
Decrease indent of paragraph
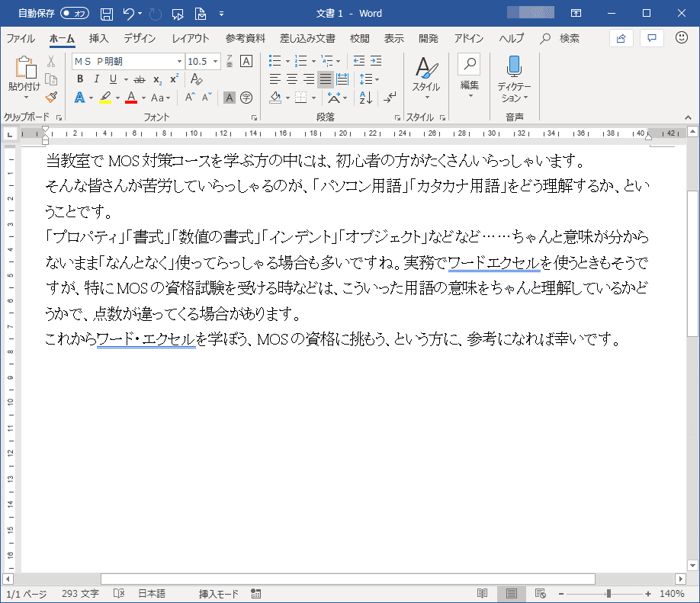pyautogui.click(x=359, y=61)
